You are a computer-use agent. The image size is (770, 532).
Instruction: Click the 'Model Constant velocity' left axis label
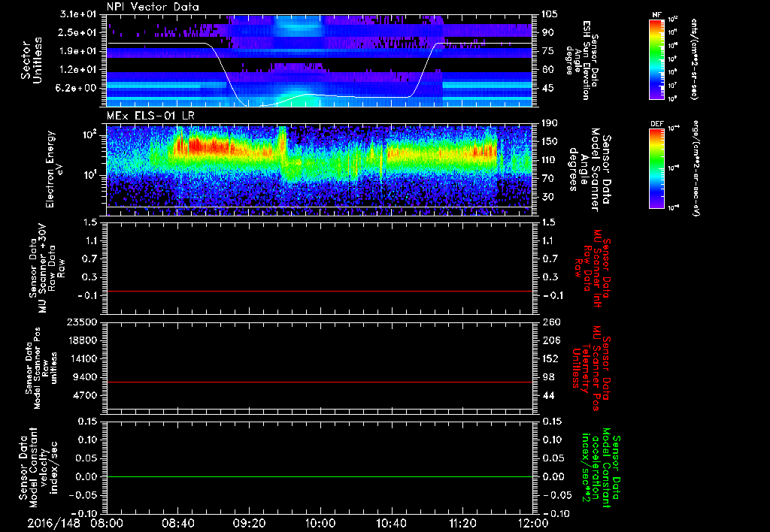(x=36, y=467)
